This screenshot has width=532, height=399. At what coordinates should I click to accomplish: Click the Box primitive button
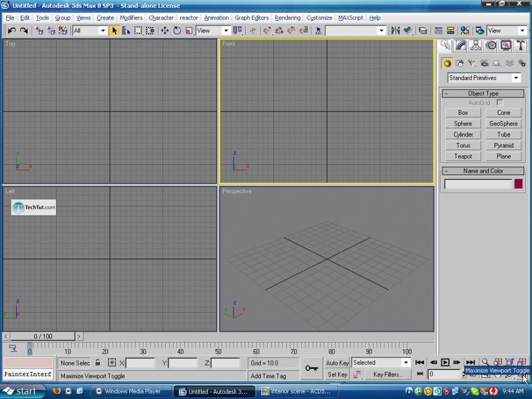pyautogui.click(x=463, y=113)
